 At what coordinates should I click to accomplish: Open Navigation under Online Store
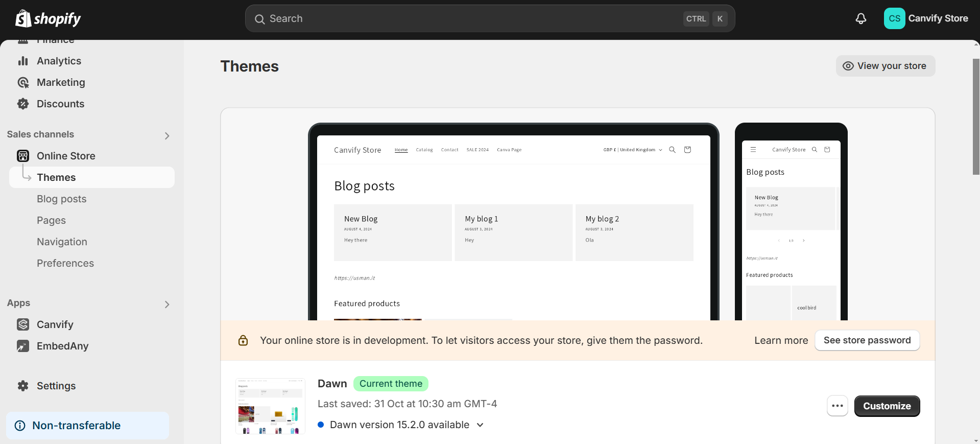(62, 242)
